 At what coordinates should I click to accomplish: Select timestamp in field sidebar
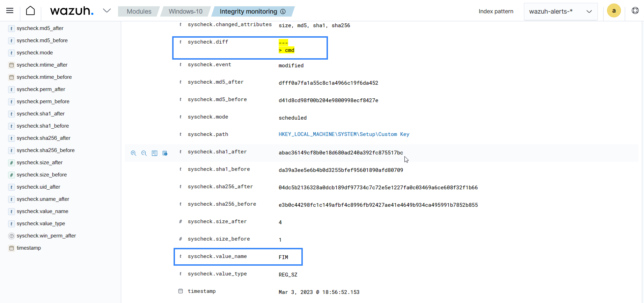29,248
